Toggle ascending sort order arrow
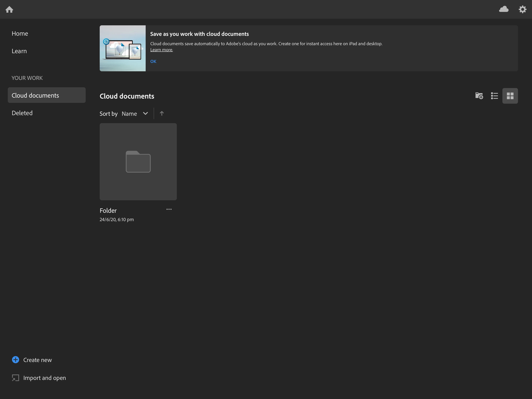This screenshot has width=532, height=399. (162, 113)
